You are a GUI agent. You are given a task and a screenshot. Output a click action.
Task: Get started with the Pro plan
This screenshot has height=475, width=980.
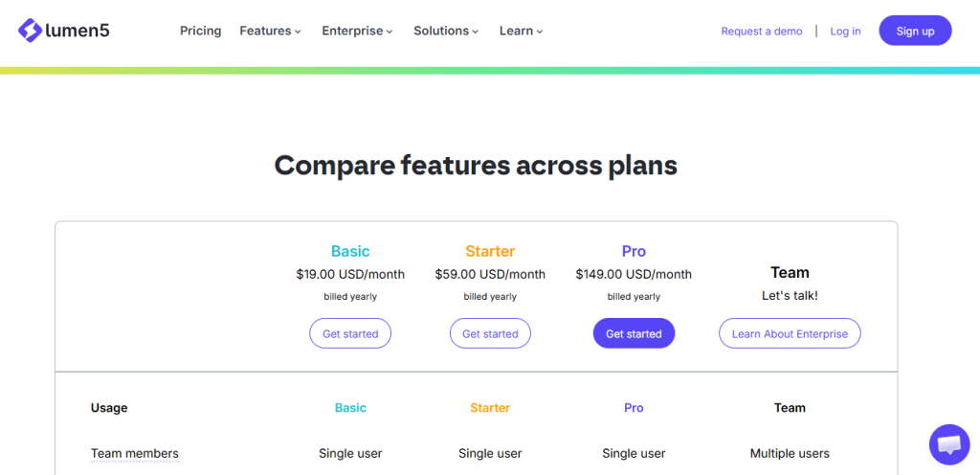coord(634,333)
